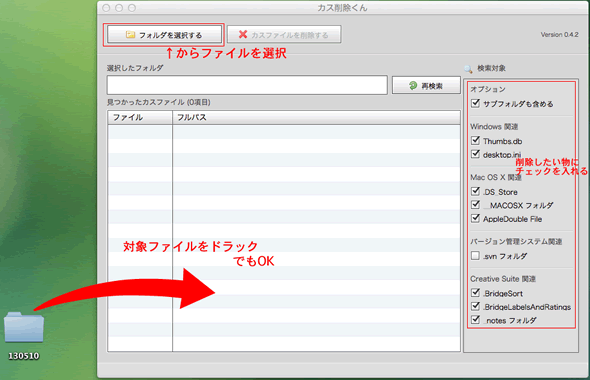The height and width of the screenshot is (380, 590).
Task: Select the 130510 folder on desktop
Action: pos(24,327)
